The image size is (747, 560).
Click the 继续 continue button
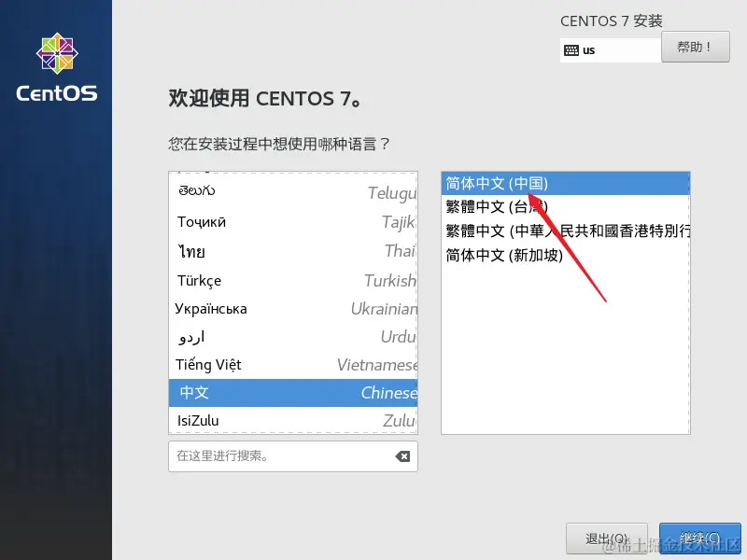699,539
